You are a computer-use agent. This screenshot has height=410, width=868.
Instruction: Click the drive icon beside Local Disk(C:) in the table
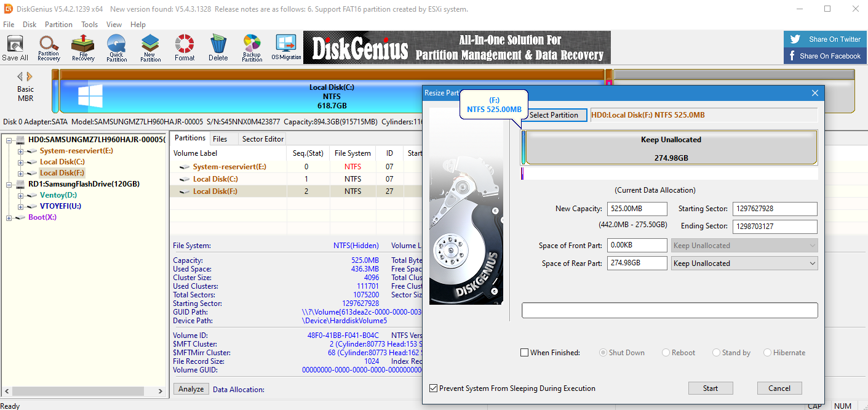pyautogui.click(x=185, y=179)
